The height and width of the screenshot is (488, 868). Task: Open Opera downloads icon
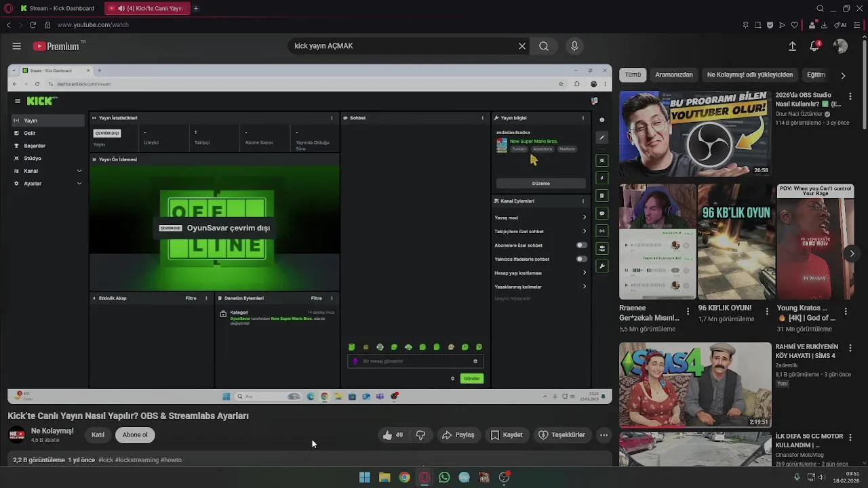click(825, 25)
